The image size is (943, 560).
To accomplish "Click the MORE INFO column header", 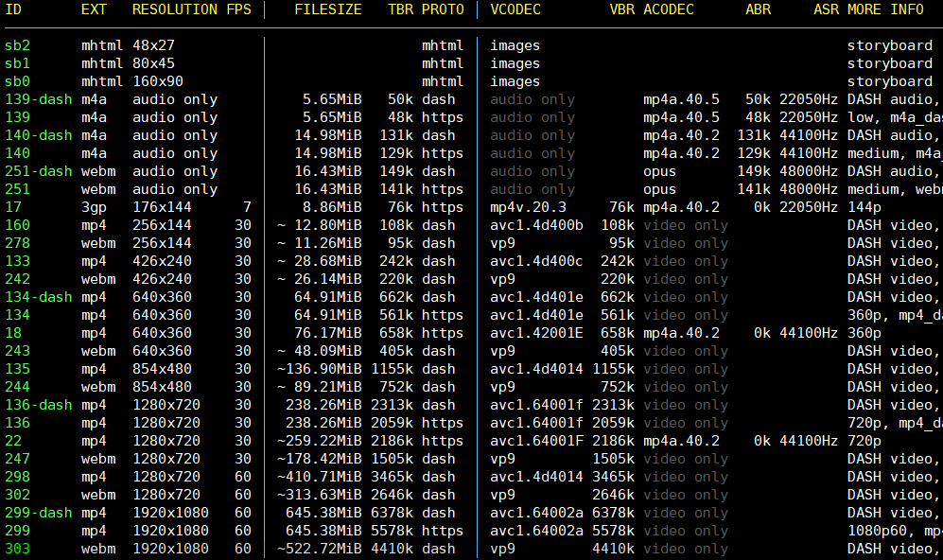I will (x=885, y=9).
